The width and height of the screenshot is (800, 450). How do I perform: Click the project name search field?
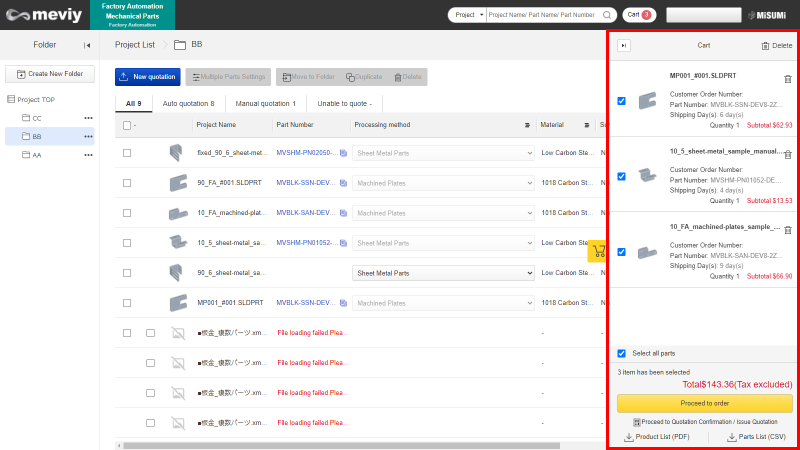pyautogui.click(x=544, y=15)
